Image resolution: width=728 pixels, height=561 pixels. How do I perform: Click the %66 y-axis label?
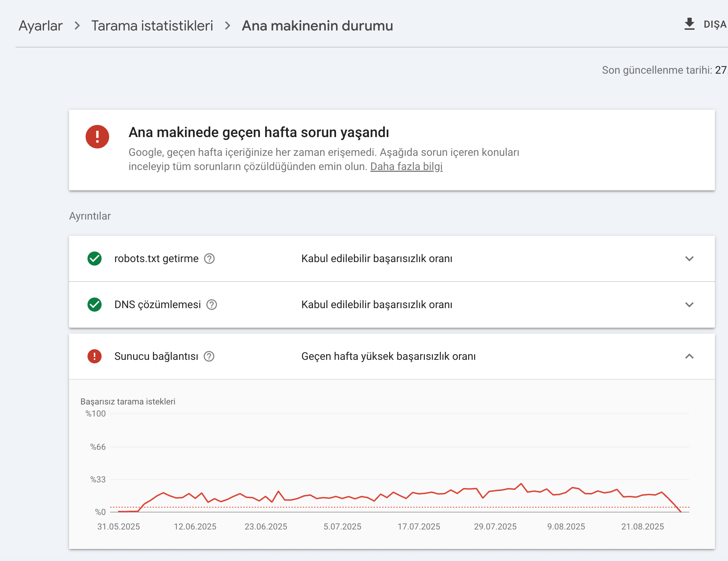coord(98,447)
